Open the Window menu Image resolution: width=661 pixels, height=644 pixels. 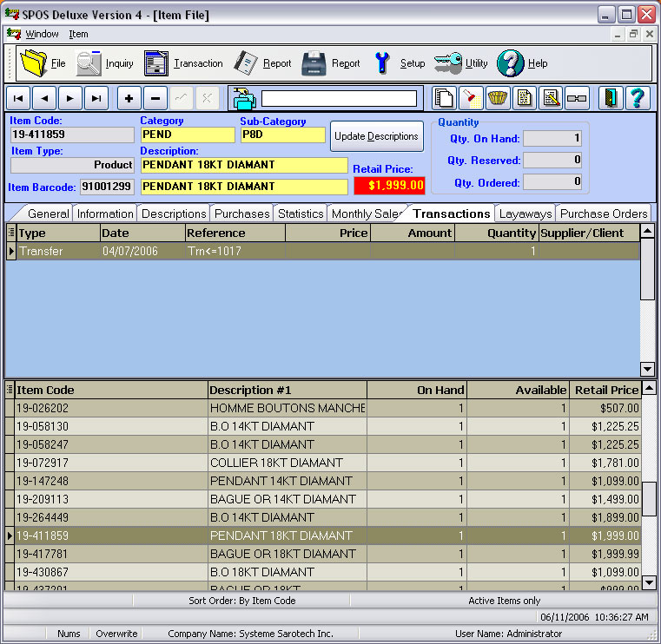click(x=42, y=34)
